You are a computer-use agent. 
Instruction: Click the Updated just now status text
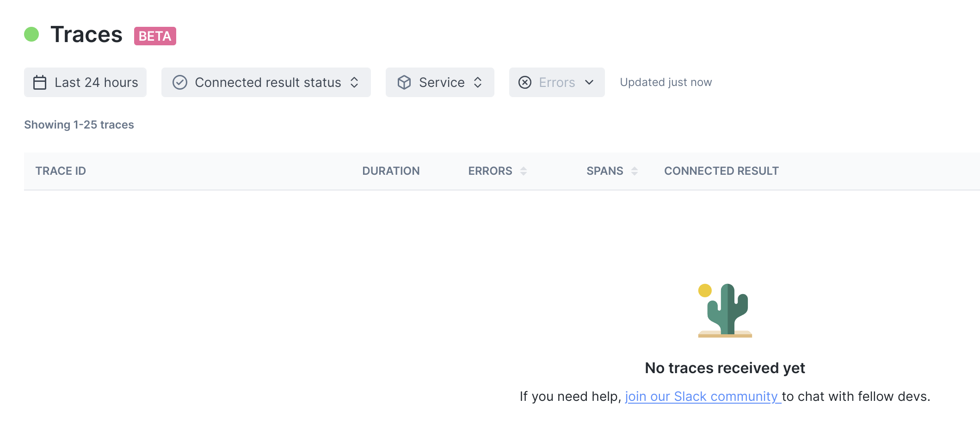point(666,82)
